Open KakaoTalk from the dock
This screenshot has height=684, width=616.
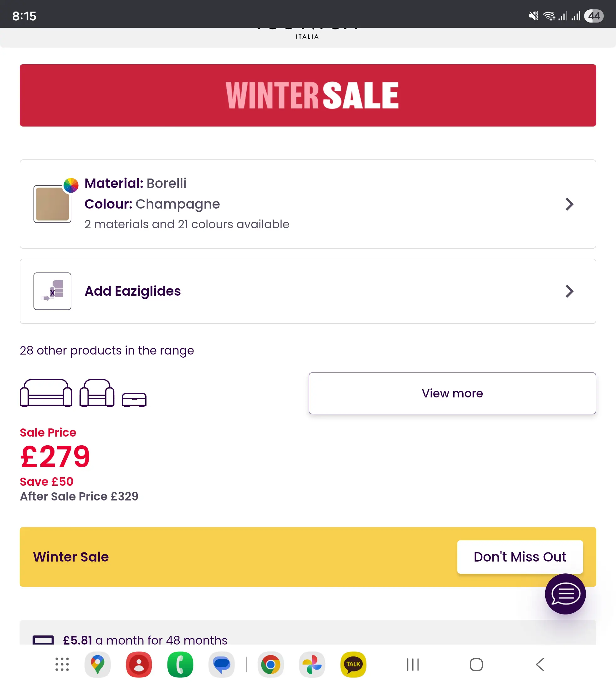[x=353, y=664]
